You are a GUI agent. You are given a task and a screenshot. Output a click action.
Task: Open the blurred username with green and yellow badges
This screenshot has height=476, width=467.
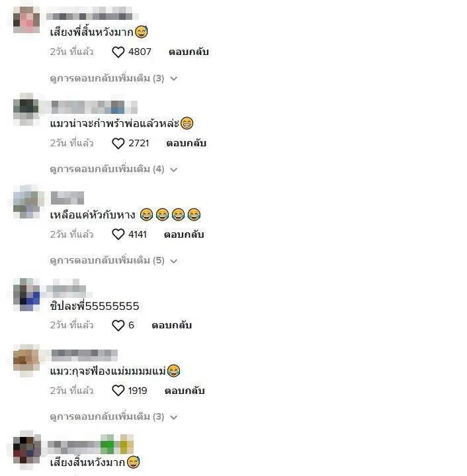point(91,444)
